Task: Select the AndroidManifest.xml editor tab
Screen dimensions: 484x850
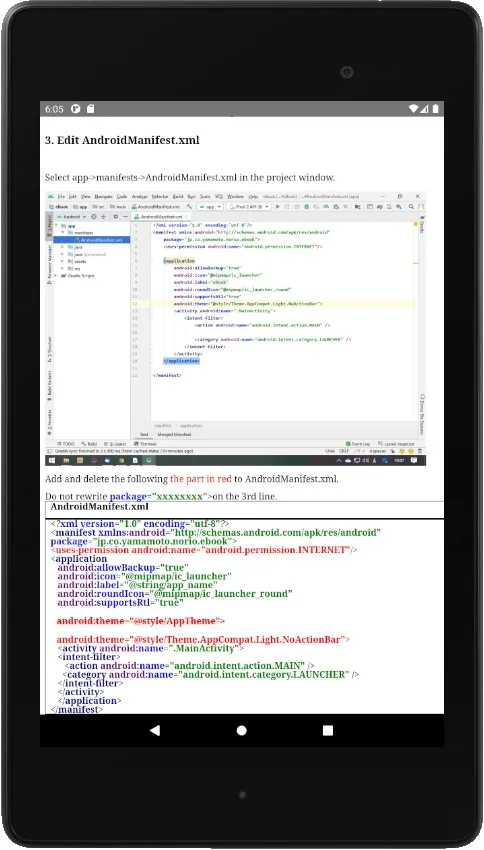Action: point(162,216)
